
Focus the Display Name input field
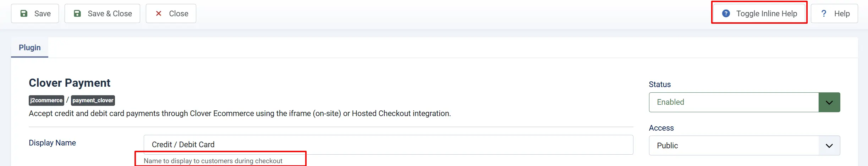click(388, 144)
